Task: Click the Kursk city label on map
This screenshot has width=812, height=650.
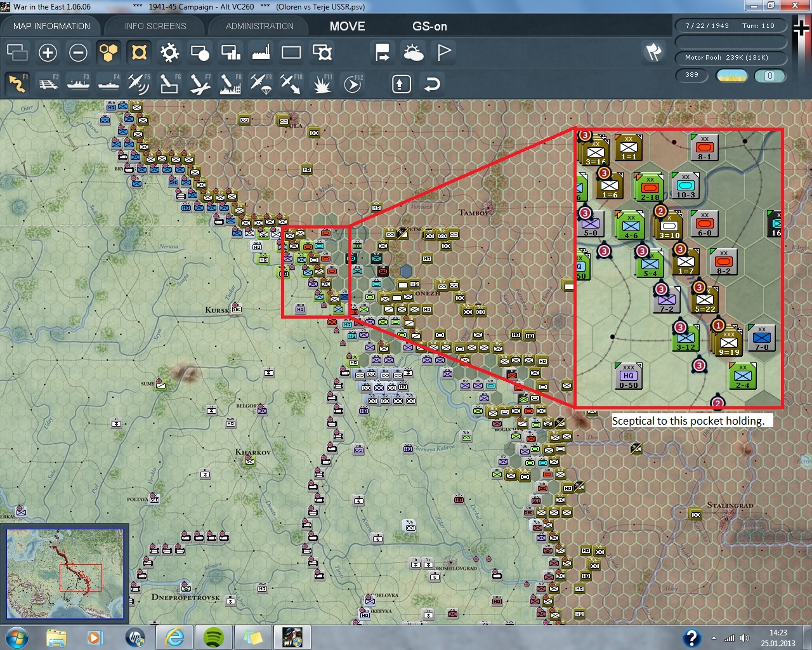Action: pos(218,310)
